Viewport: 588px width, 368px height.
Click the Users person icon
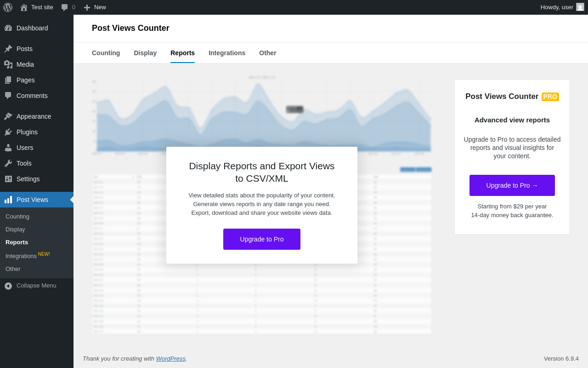click(x=8, y=148)
